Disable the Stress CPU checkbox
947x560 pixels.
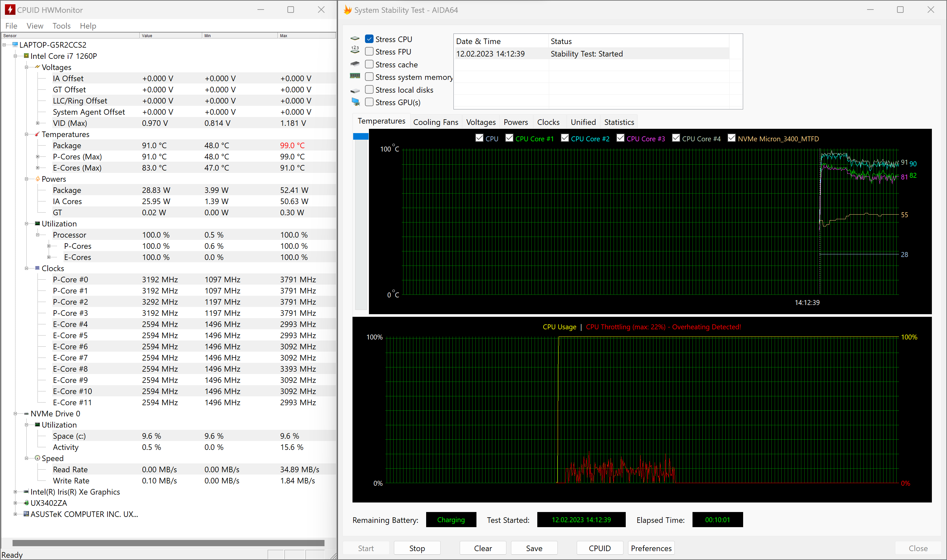click(x=369, y=39)
